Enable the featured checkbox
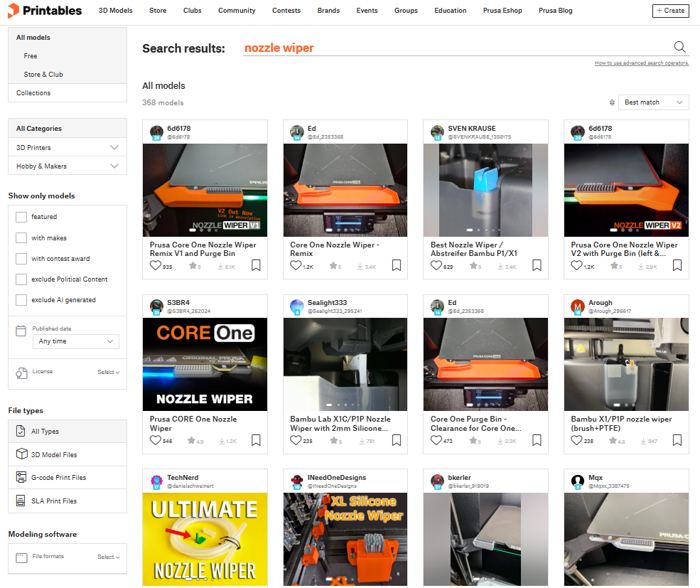Screen dimensions: 700x588 (x=21, y=217)
